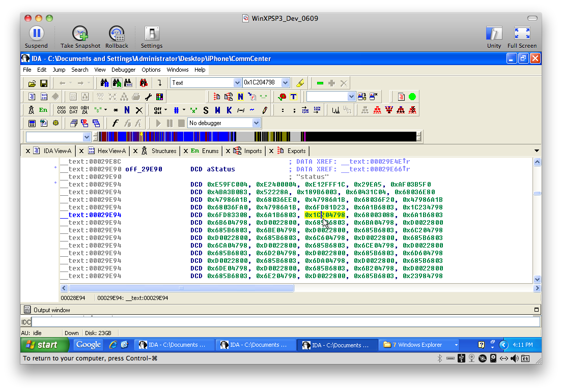The image size is (562, 392).
Task: Select the pencil patch icon
Action: pyautogui.click(x=265, y=110)
